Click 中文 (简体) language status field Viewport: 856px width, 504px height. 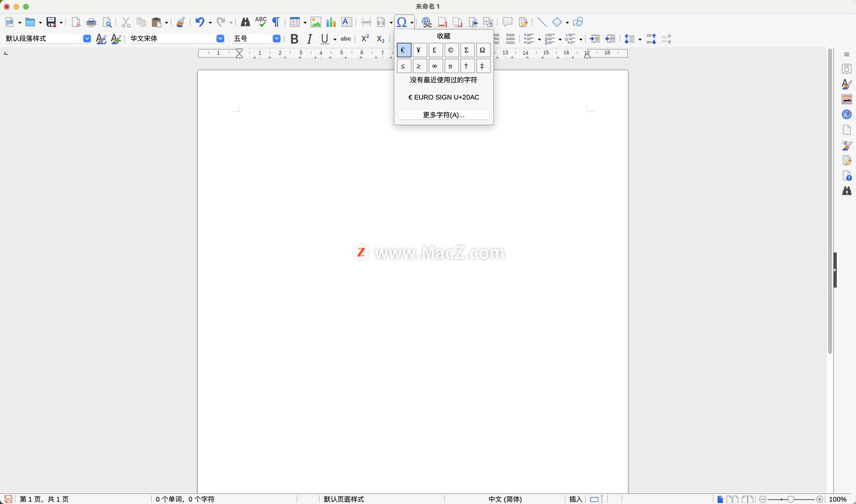tap(505, 499)
